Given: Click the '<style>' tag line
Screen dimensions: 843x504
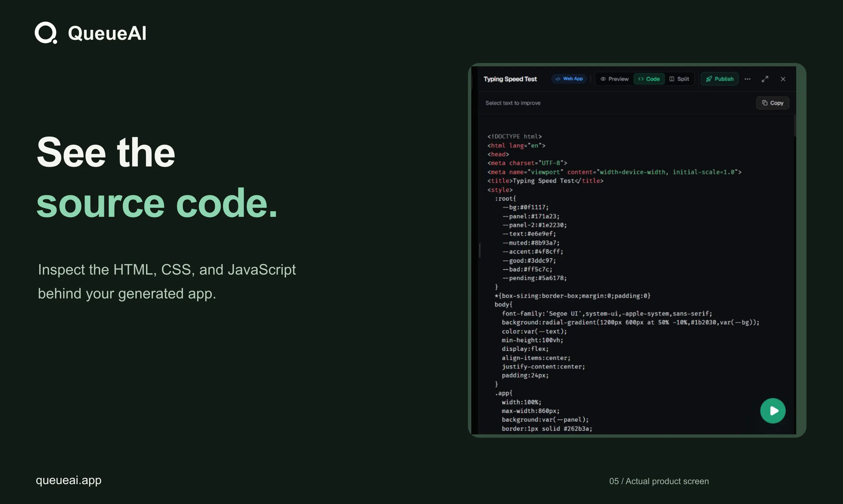Looking at the screenshot, I should [x=500, y=190].
